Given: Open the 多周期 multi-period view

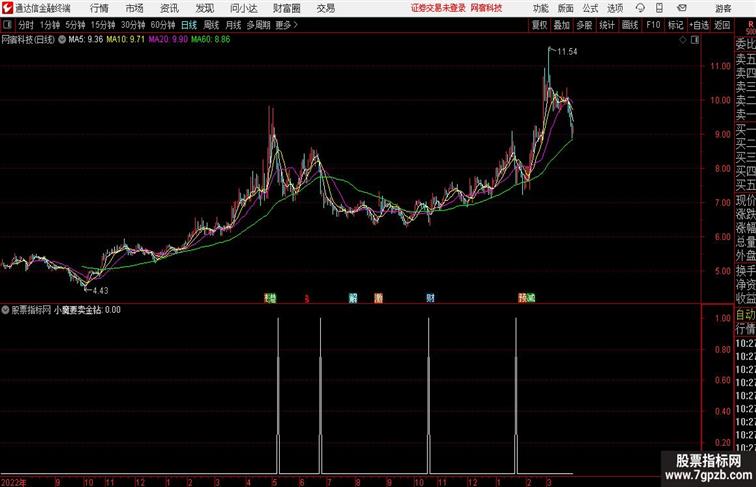Looking at the screenshot, I should (x=258, y=25).
